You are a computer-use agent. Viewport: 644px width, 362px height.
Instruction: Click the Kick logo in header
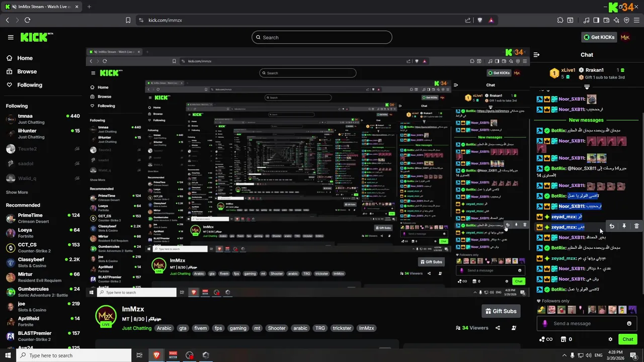click(36, 37)
